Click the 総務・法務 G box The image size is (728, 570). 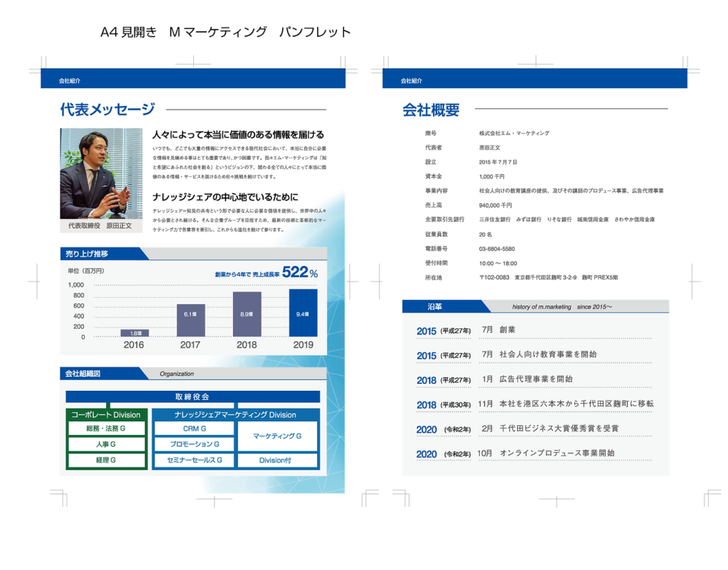pyautogui.click(x=106, y=429)
